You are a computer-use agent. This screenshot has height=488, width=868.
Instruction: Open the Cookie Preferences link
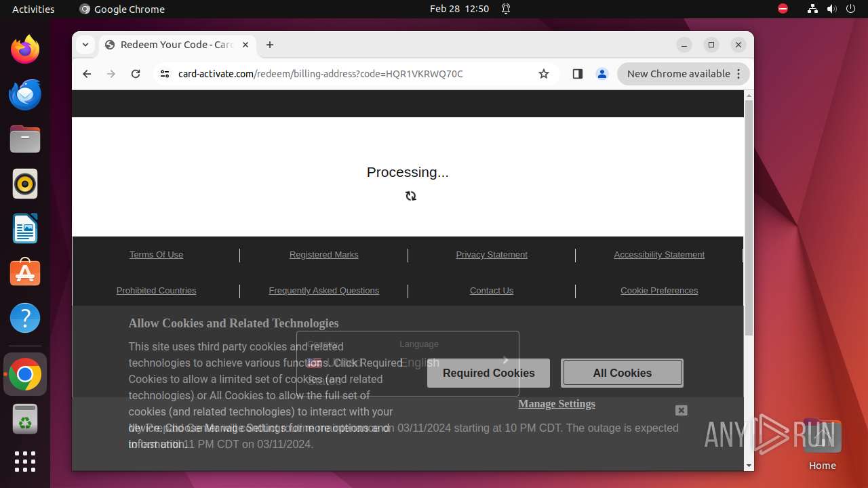(x=659, y=291)
